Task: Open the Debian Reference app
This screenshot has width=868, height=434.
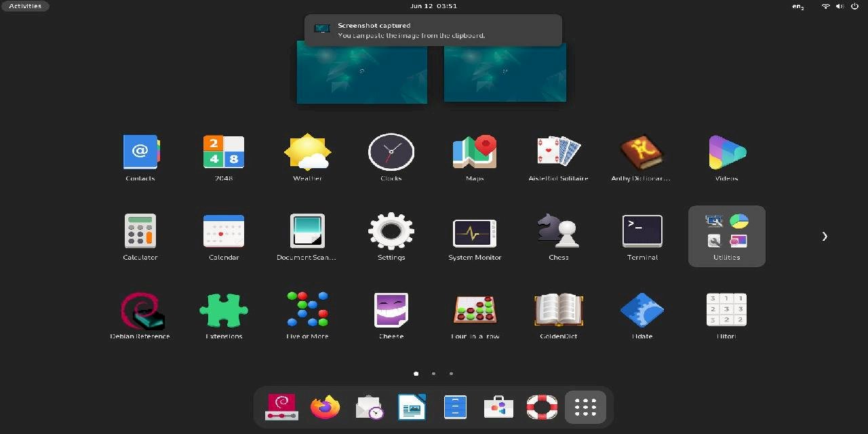Action: coord(140,309)
